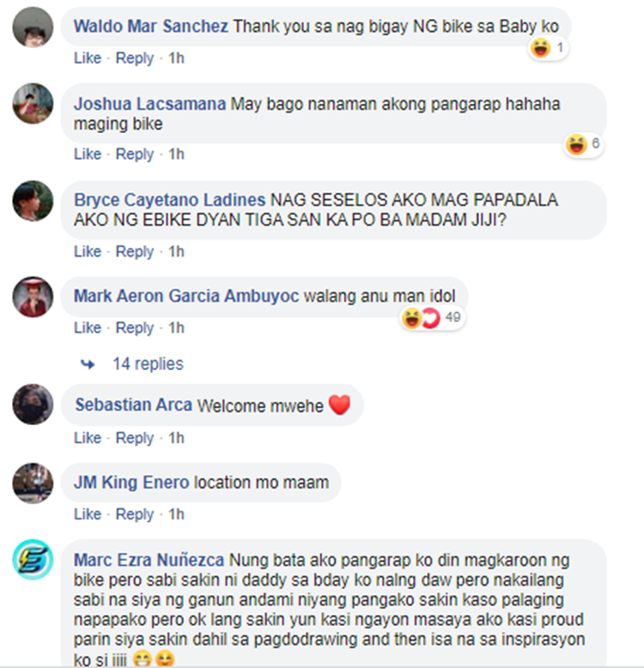Click JM King Enero's avatar

tap(33, 483)
